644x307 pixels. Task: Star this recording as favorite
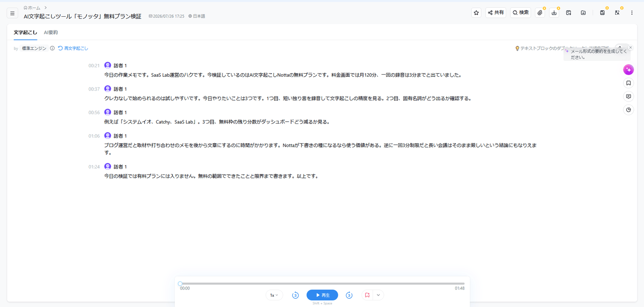pyautogui.click(x=476, y=13)
